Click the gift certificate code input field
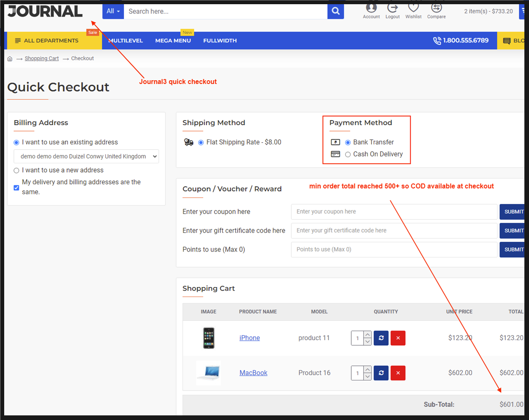529x420 pixels. point(394,231)
